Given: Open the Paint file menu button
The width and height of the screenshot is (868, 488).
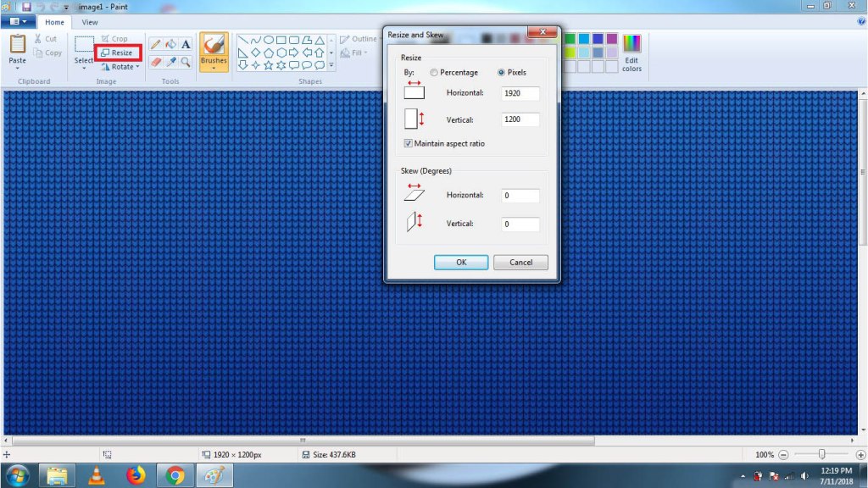Looking at the screenshot, I should point(18,21).
